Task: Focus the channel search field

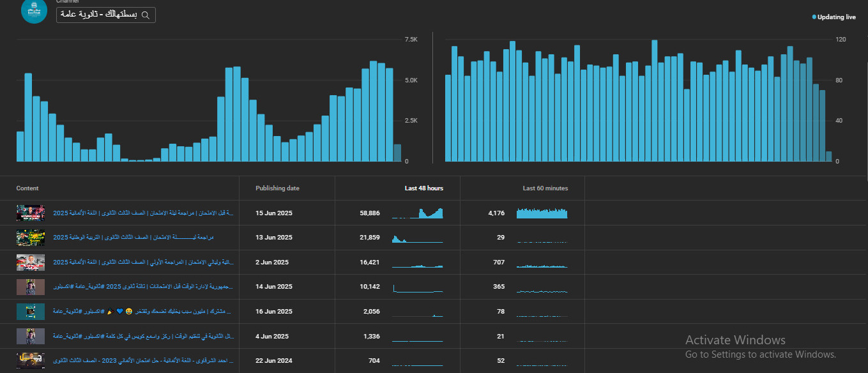Action: tap(106, 15)
